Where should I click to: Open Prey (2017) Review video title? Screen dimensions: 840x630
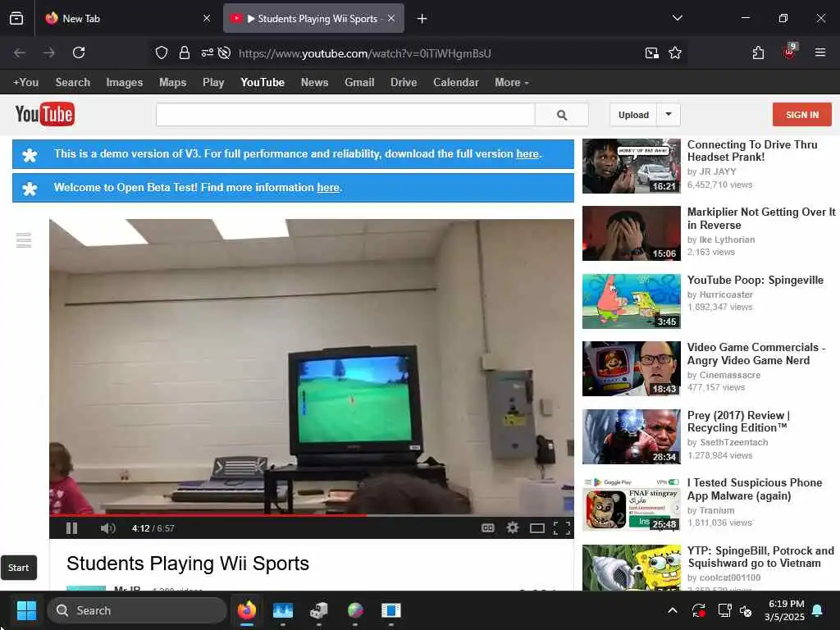tap(739, 422)
